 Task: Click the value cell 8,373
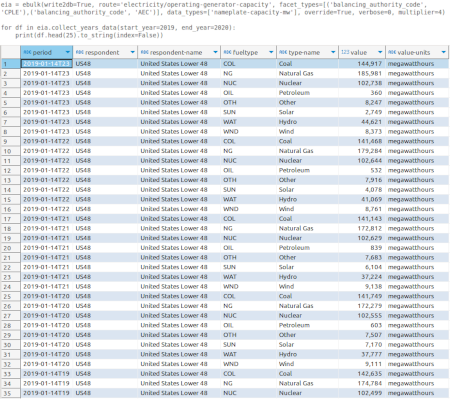click(362, 131)
